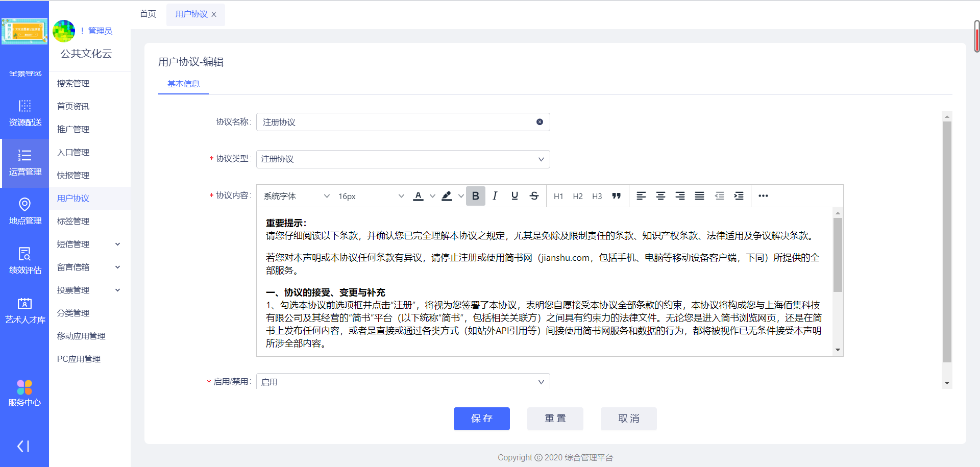Justify text in the editor

coord(699,196)
